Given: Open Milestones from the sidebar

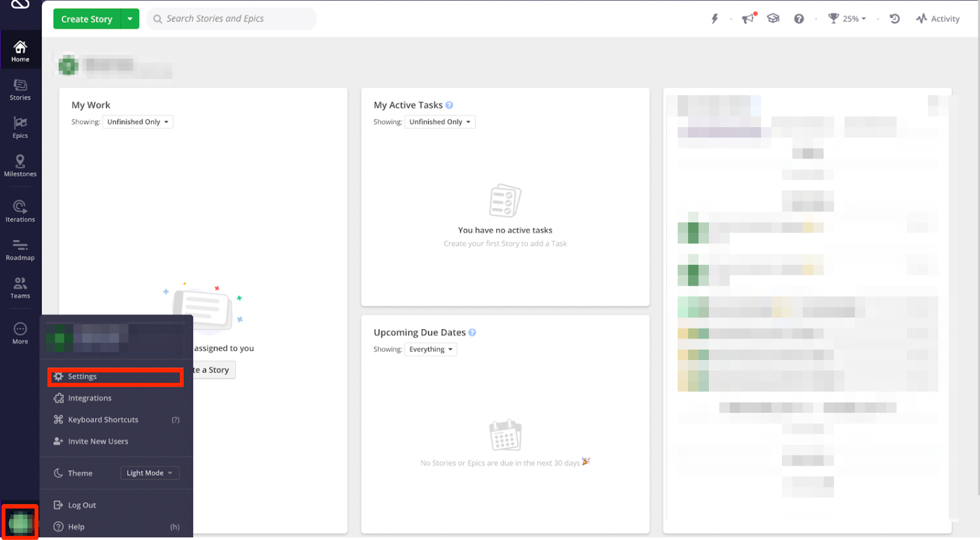Looking at the screenshot, I should point(20,166).
